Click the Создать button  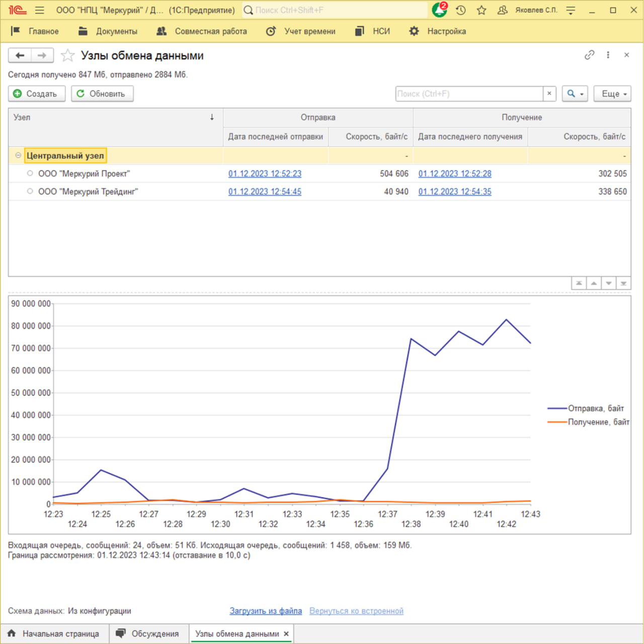tap(37, 94)
